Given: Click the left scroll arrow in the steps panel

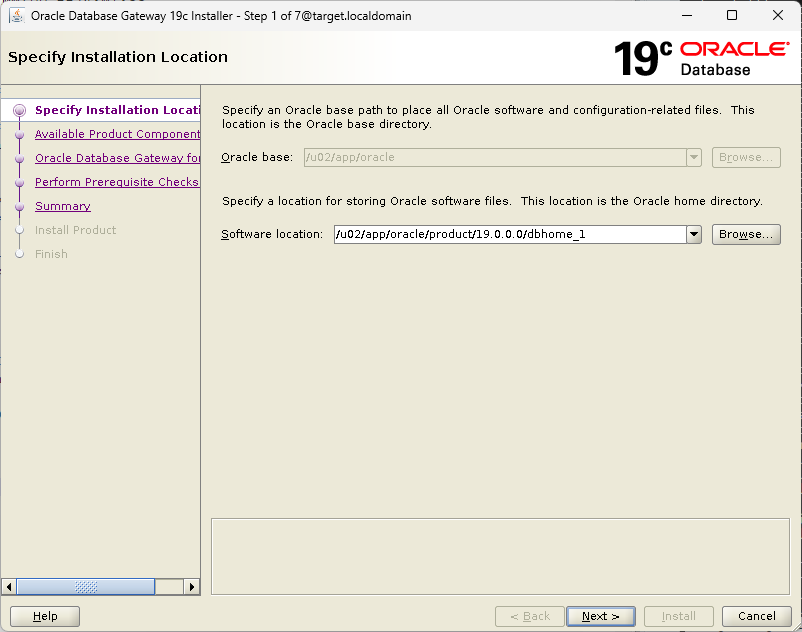Looking at the screenshot, I should pos(9,586).
